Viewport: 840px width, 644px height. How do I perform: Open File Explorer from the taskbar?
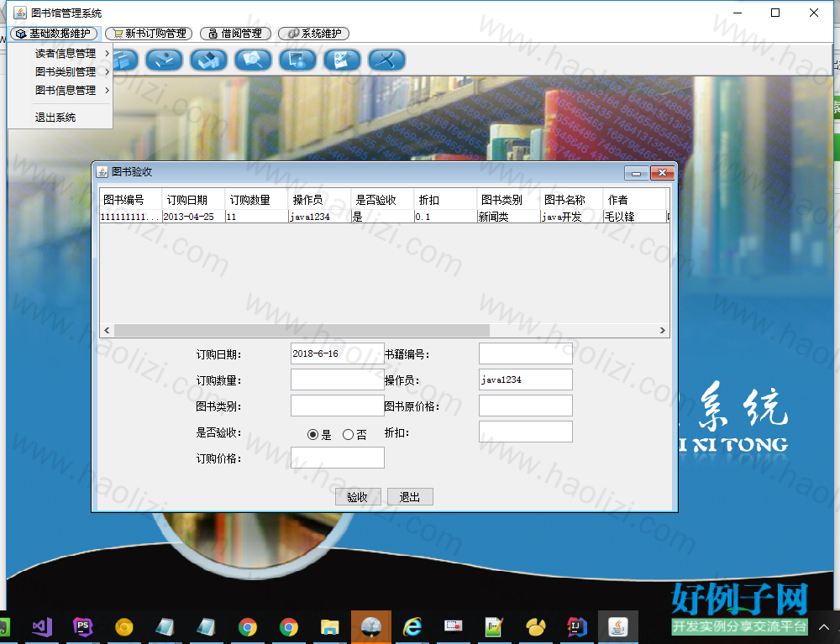(330, 626)
